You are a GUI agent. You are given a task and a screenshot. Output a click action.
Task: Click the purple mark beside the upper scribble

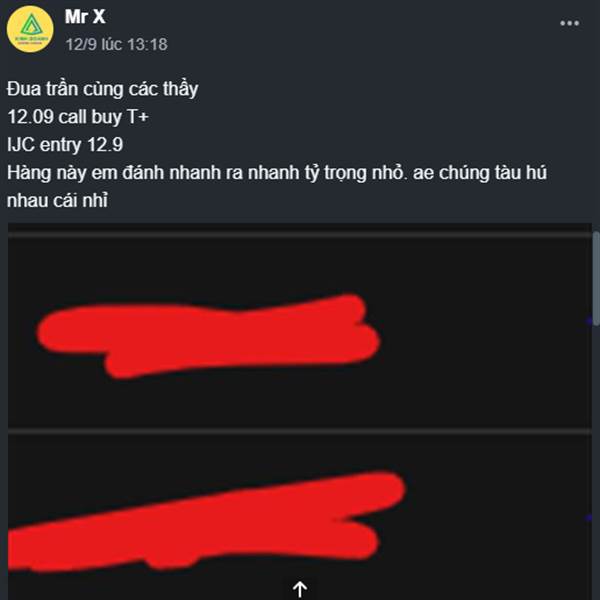point(589,320)
